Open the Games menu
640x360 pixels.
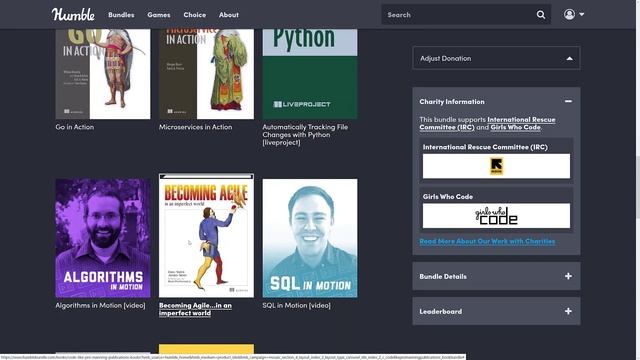point(159,15)
